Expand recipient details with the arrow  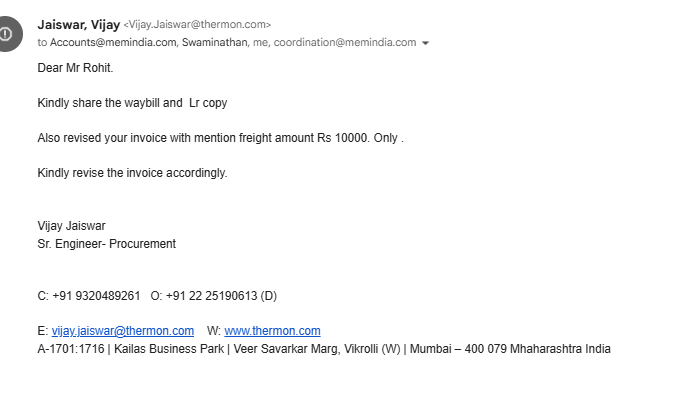coord(425,43)
